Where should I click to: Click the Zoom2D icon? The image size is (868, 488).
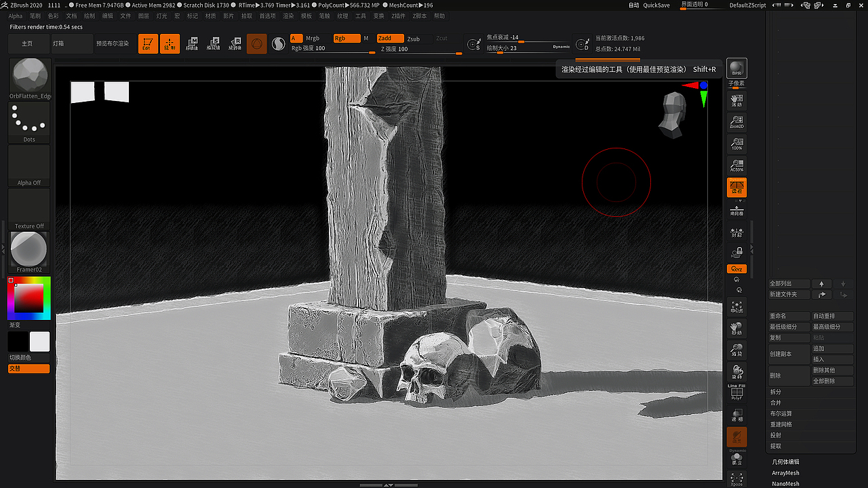pos(736,123)
